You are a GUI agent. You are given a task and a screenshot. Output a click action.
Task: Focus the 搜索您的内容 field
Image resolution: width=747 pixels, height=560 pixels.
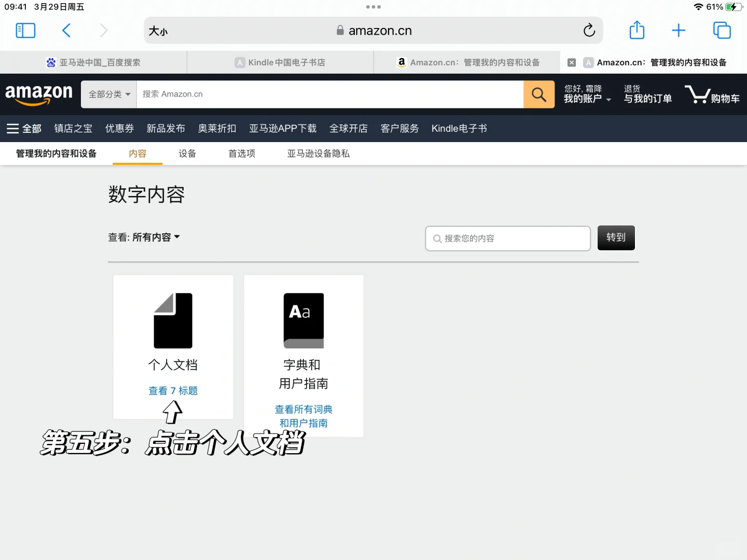tap(508, 239)
